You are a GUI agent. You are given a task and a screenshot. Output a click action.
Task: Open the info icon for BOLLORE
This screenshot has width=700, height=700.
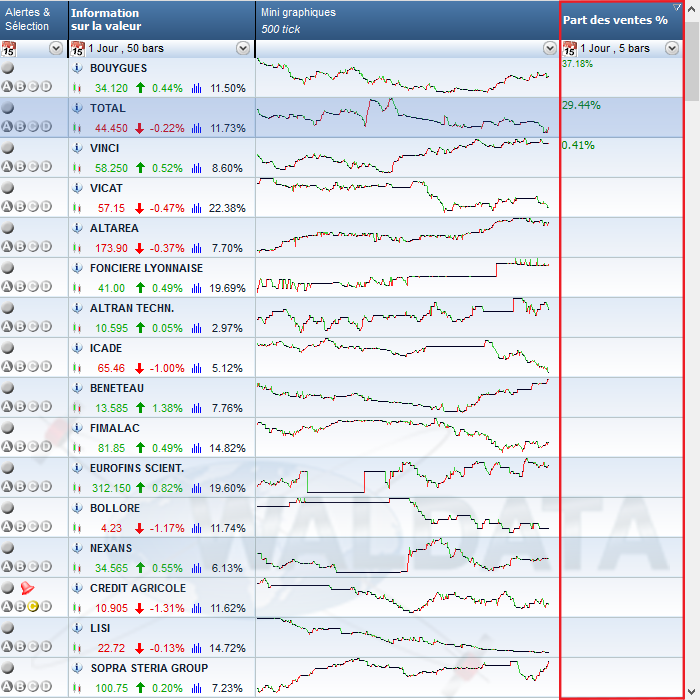click(x=77, y=508)
